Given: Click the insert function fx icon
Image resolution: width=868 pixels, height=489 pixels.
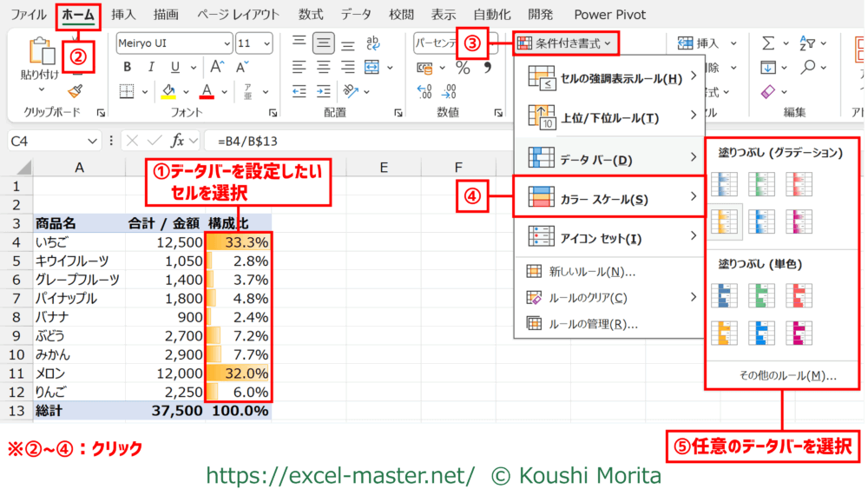Looking at the screenshot, I should tap(177, 140).
